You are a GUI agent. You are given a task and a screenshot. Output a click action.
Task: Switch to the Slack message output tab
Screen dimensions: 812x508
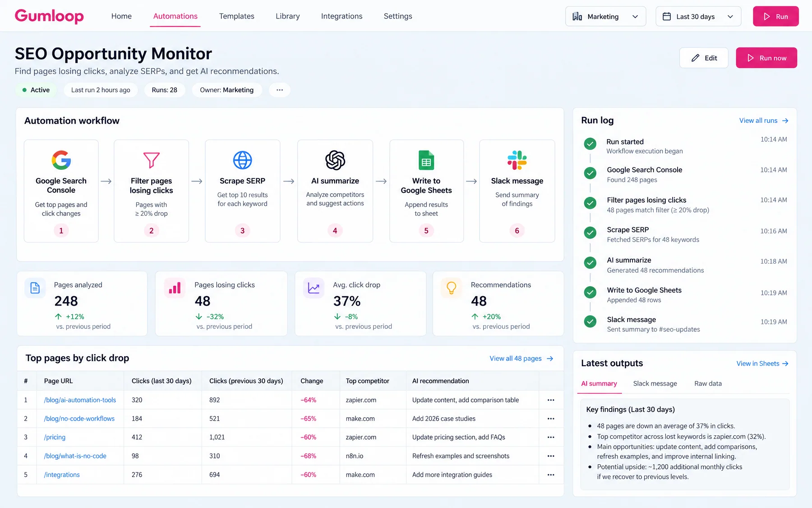(x=655, y=383)
